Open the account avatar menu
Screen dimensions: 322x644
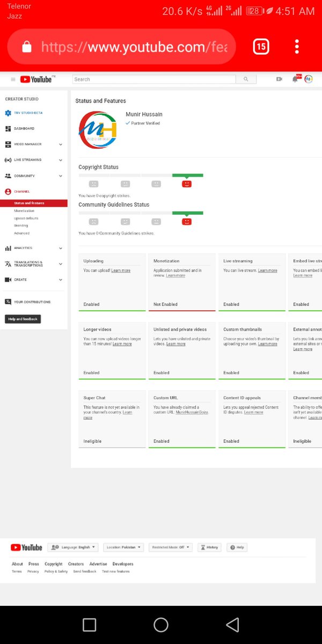tap(309, 79)
